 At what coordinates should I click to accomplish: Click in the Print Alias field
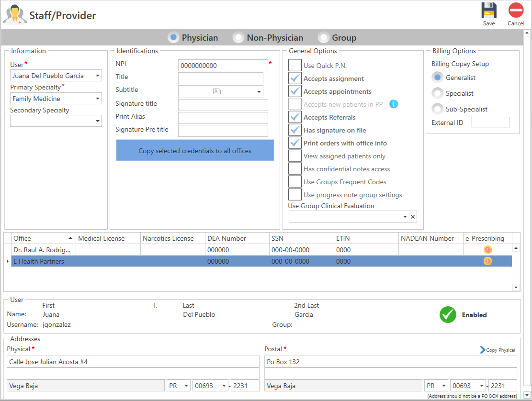tap(223, 118)
